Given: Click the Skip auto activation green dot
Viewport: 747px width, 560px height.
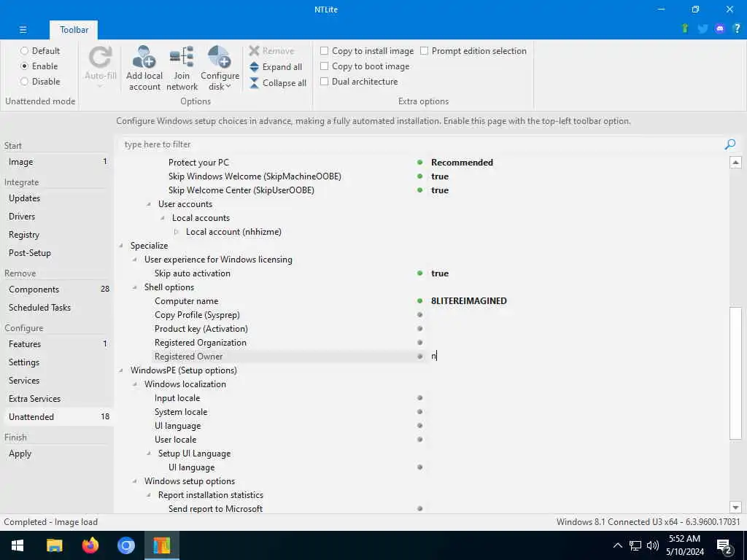Looking at the screenshot, I should click(x=419, y=273).
